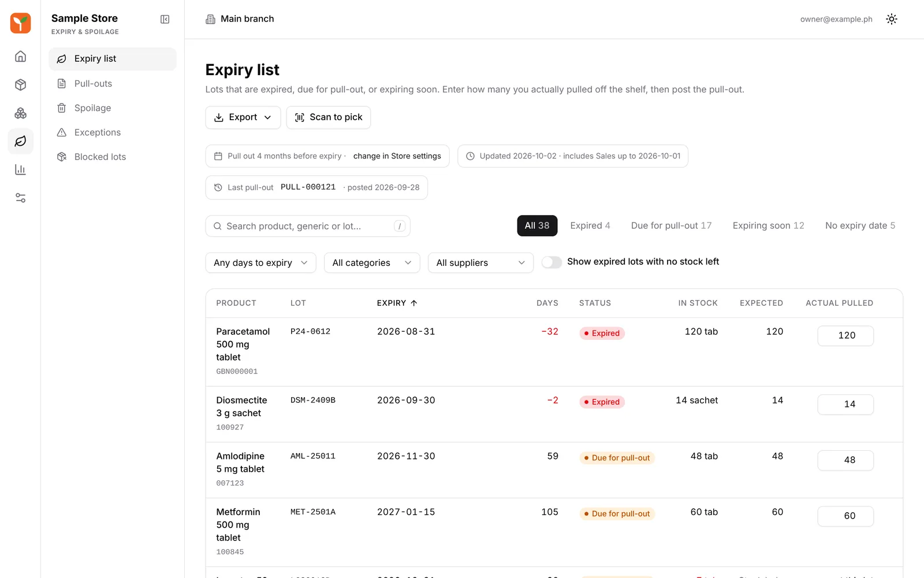Open the stacked cubes icon in the rail

tap(20, 113)
